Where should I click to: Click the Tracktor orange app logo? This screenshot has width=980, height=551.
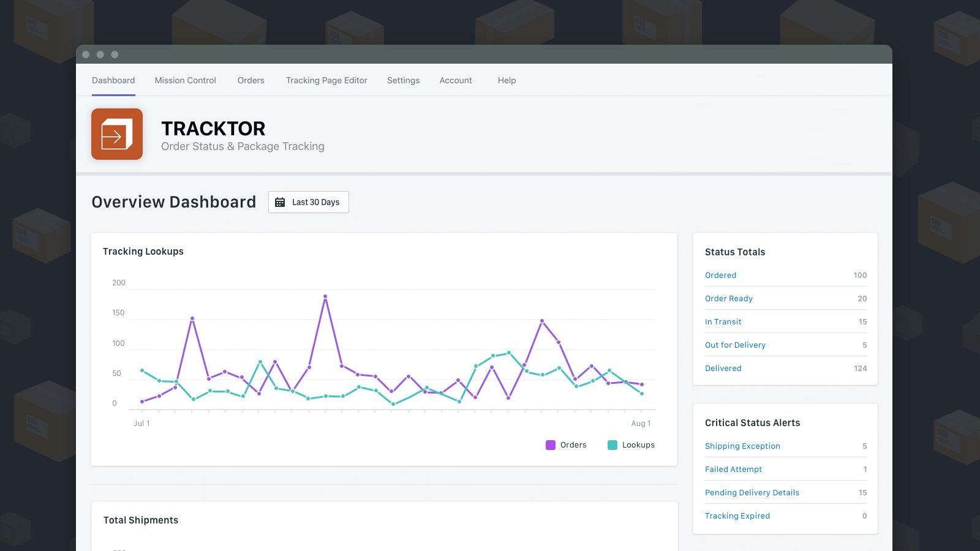117,134
